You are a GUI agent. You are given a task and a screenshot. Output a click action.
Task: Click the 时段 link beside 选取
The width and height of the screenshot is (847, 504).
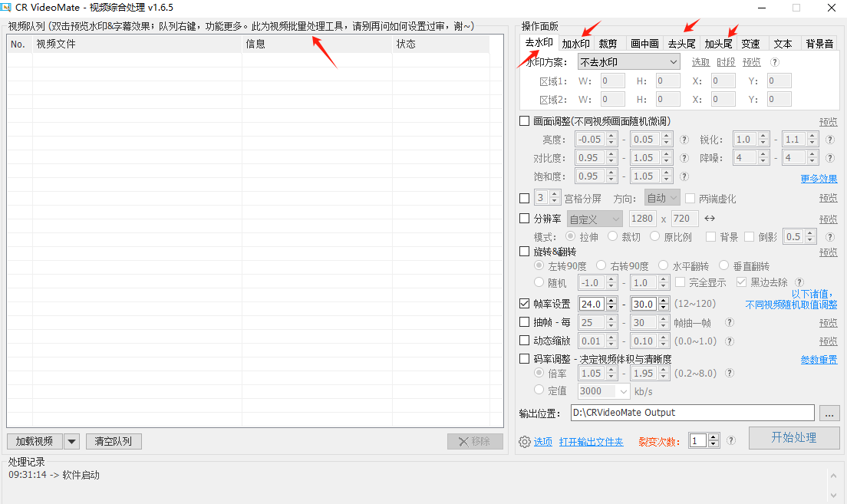tap(726, 62)
